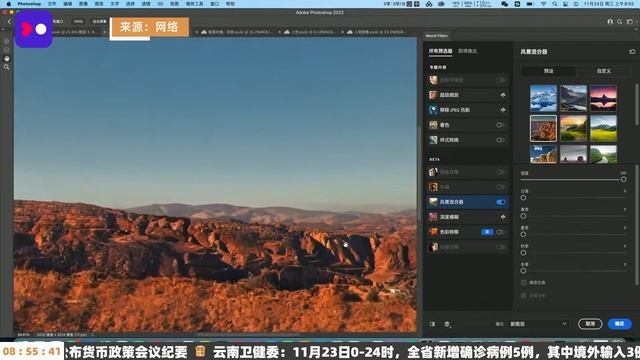
Task: Click the filter settings sliders scrollbar
Action: [x=637, y=224]
